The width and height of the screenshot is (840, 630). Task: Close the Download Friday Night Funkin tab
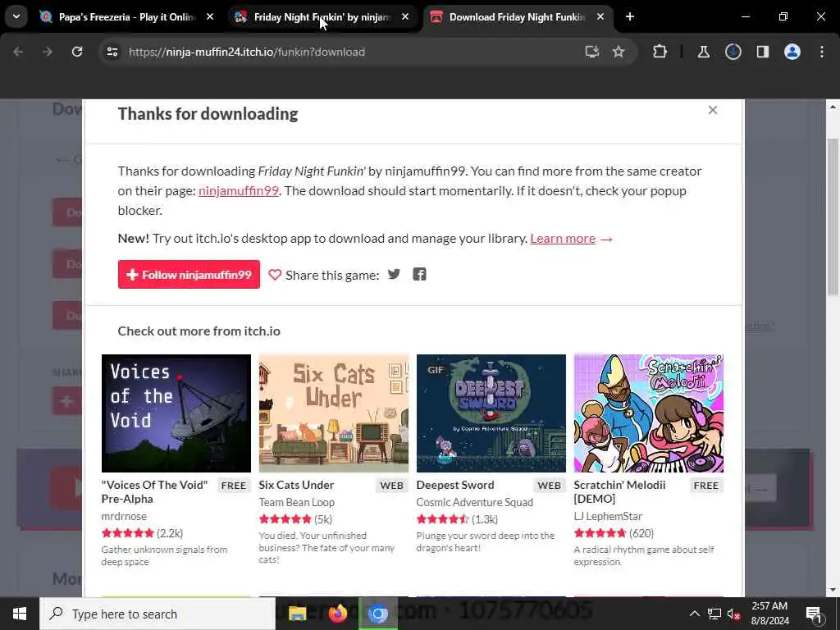pyautogui.click(x=600, y=16)
